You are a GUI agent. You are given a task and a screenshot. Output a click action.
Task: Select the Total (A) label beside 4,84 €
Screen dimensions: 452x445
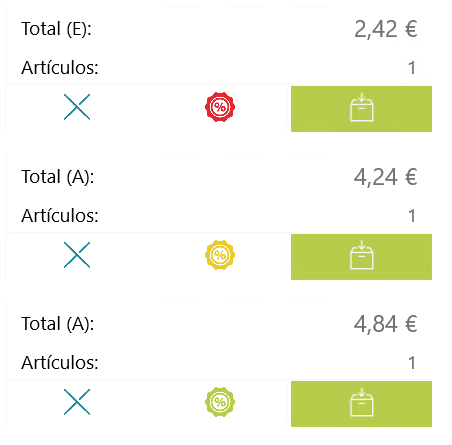(58, 324)
